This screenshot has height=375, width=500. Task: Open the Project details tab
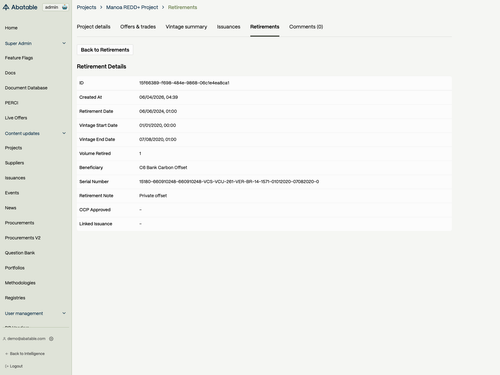pyautogui.click(x=93, y=27)
